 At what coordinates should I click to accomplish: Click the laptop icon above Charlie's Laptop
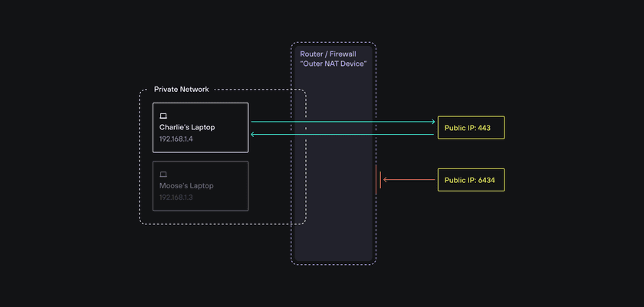click(x=163, y=115)
